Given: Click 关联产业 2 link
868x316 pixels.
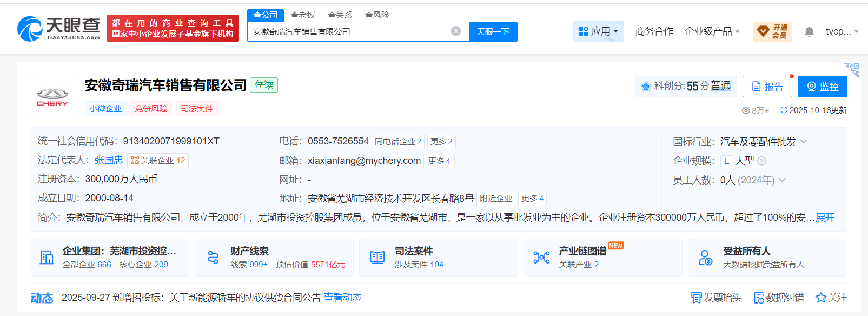Looking at the screenshot, I should [x=579, y=265].
